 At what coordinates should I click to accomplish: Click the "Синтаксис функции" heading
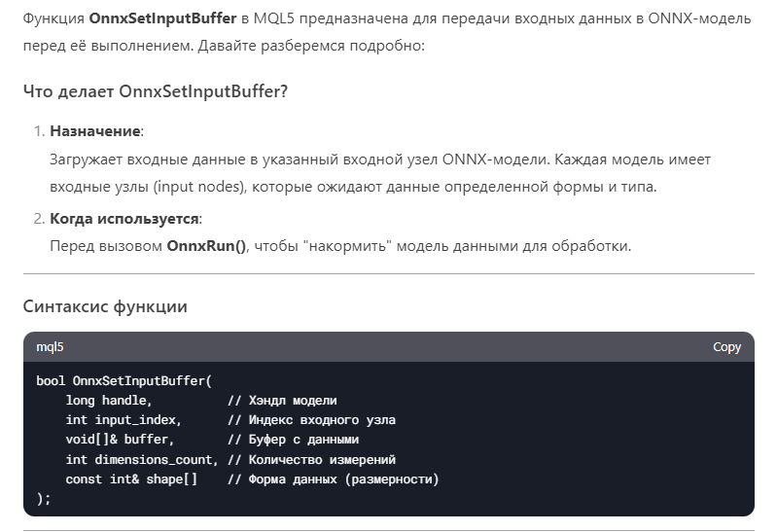pos(105,306)
